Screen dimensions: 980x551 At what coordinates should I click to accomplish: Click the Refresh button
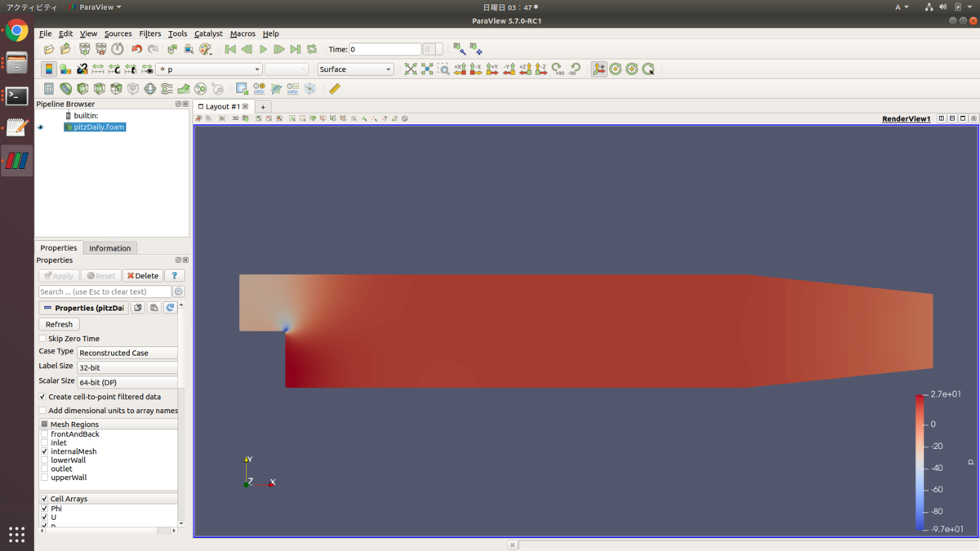point(59,324)
